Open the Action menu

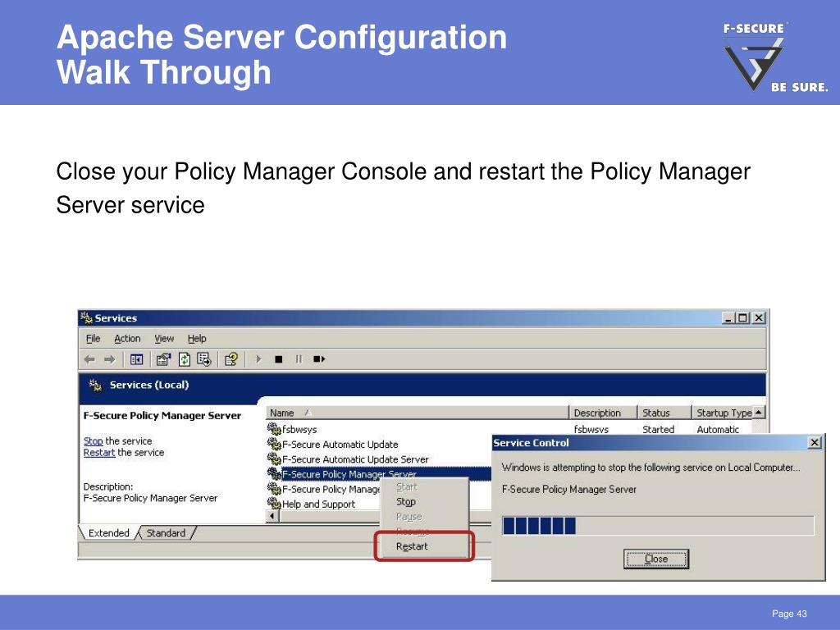click(x=127, y=339)
